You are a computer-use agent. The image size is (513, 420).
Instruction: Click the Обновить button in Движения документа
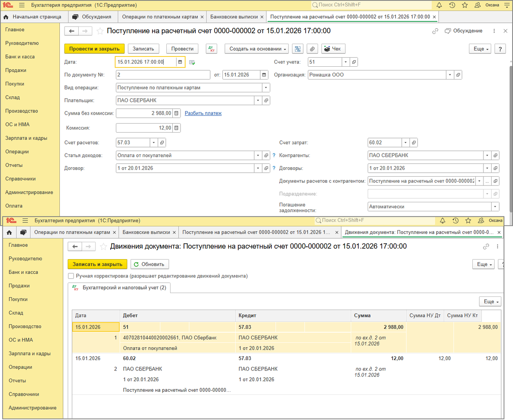(150, 264)
